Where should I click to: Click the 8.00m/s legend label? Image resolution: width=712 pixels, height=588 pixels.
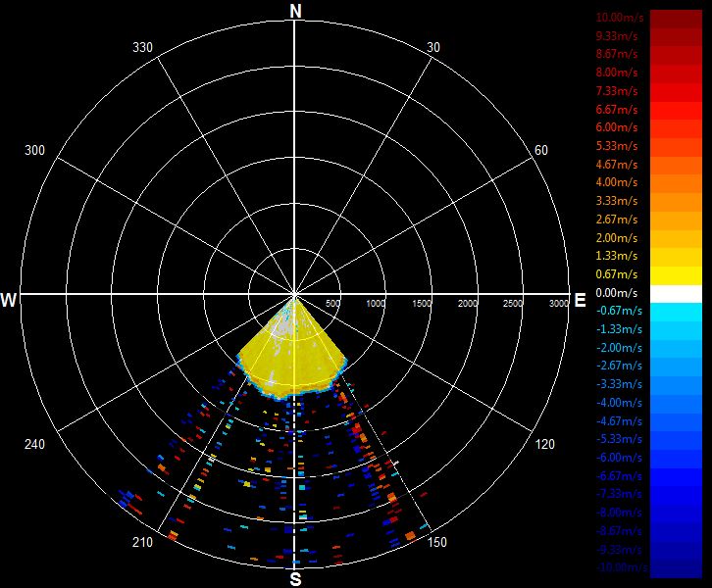coord(617,73)
